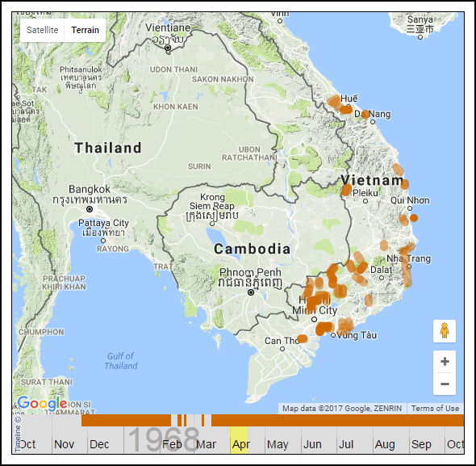The width and height of the screenshot is (476, 466).
Task: Click the Cambodia country label
Action: (253, 249)
